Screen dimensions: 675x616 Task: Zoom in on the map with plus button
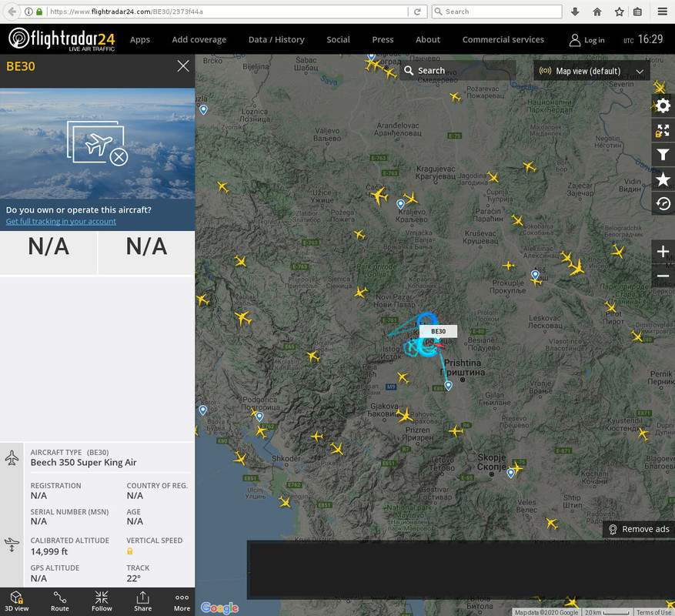(663, 252)
